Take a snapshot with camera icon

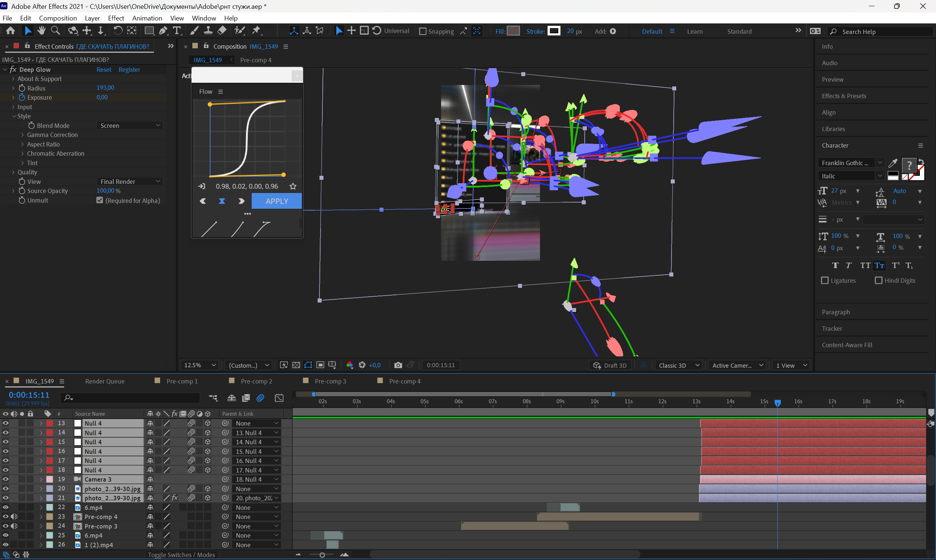pyautogui.click(x=398, y=365)
